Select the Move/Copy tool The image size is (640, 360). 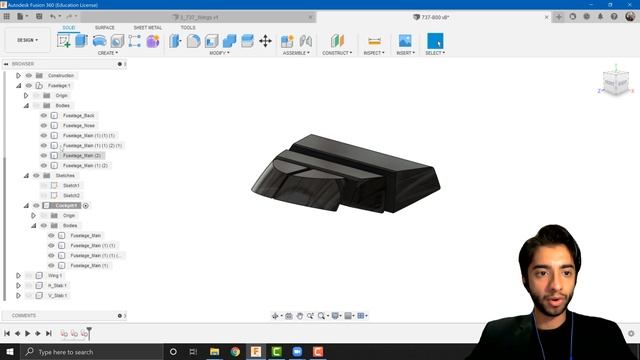click(x=265, y=41)
